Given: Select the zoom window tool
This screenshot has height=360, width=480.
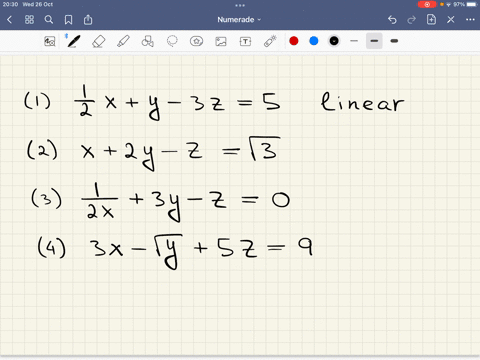Looking at the screenshot, I should tap(50, 41).
